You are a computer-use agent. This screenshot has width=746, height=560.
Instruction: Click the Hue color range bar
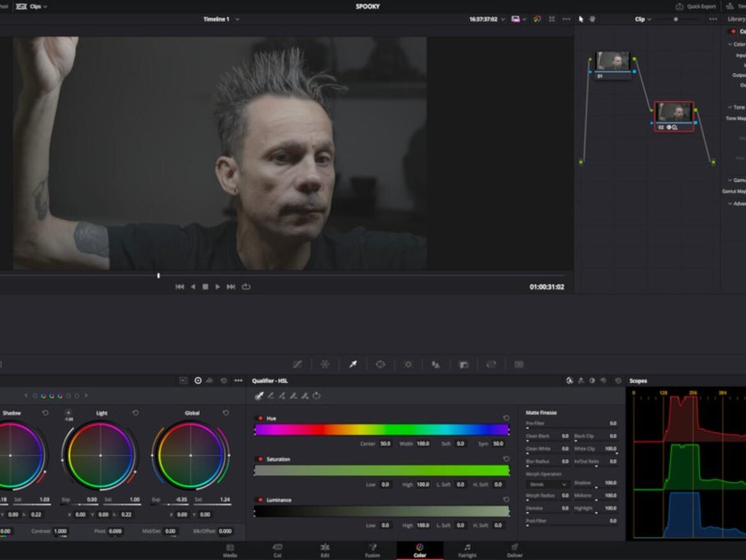click(x=381, y=430)
